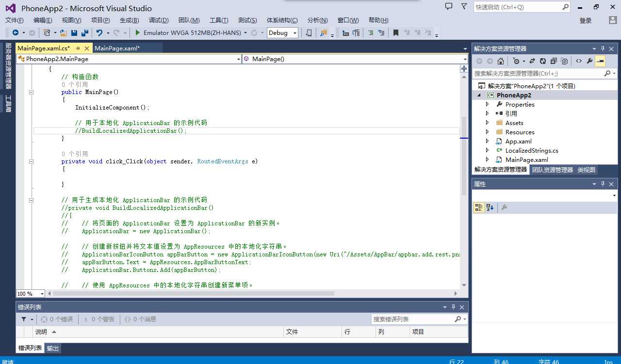Open the 生成(B) menu
The image size is (621, 364).
click(129, 20)
